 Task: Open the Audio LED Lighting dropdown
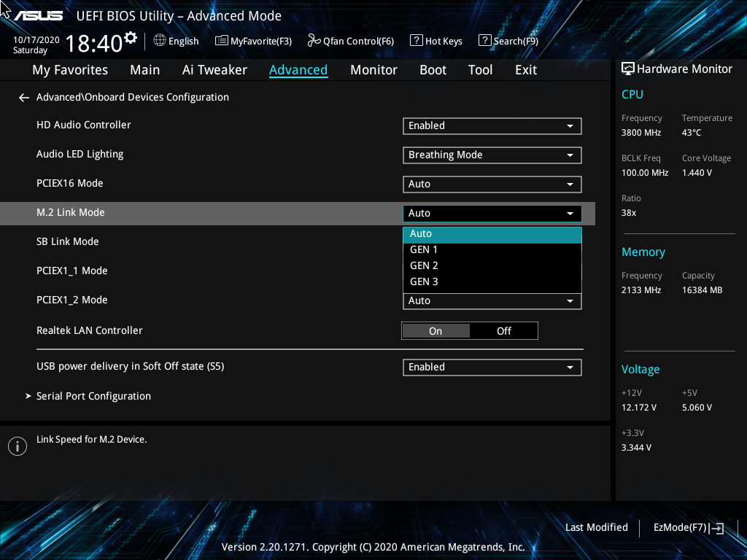(492, 155)
